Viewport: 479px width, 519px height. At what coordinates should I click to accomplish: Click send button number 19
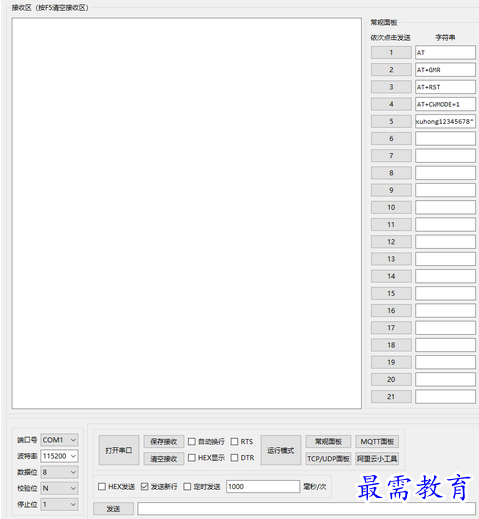pos(391,362)
